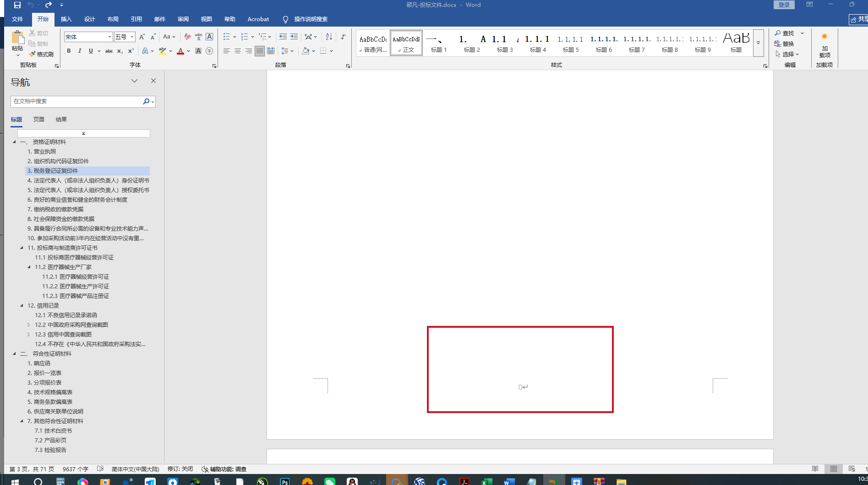Viewport: 868px width, 485px height.
Task: Toggle superscript formatting
Action: point(131,51)
